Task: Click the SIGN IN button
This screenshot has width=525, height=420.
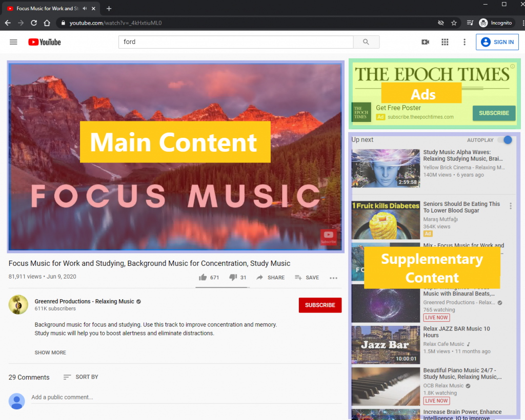Action: pyautogui.click(x=497, y=42)
